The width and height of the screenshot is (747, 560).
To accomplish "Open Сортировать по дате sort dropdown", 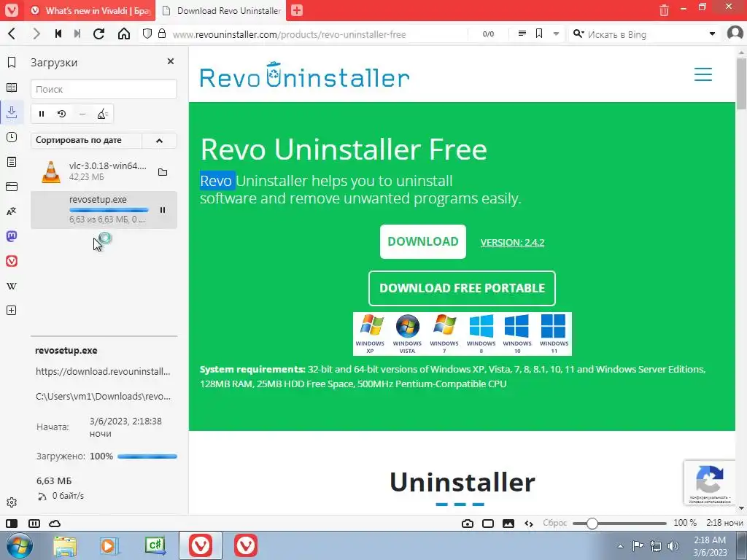I will pyautogui.click(x=86, y=141).
